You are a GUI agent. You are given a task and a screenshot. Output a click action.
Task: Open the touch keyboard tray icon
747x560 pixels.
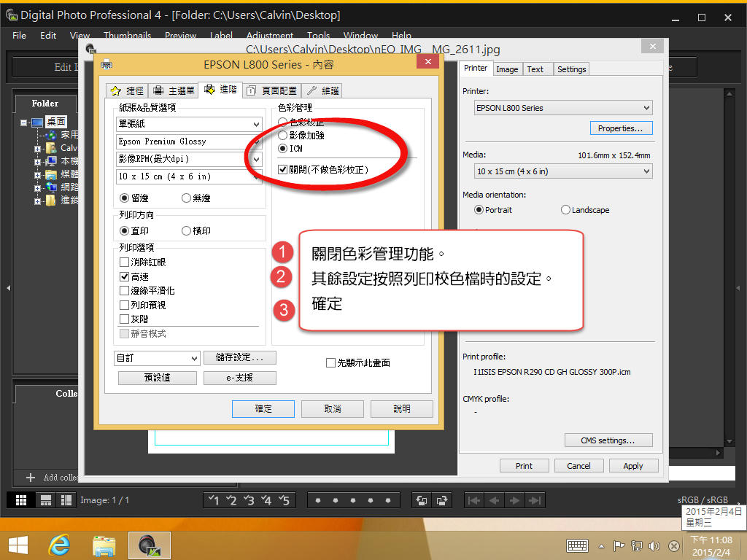[x=578, y=545]
